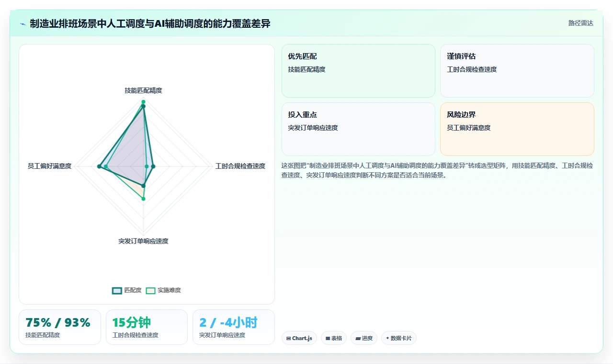Toggle the 实施难度 legend swatch
Screen dimensions: 613x364
(151, 290)
